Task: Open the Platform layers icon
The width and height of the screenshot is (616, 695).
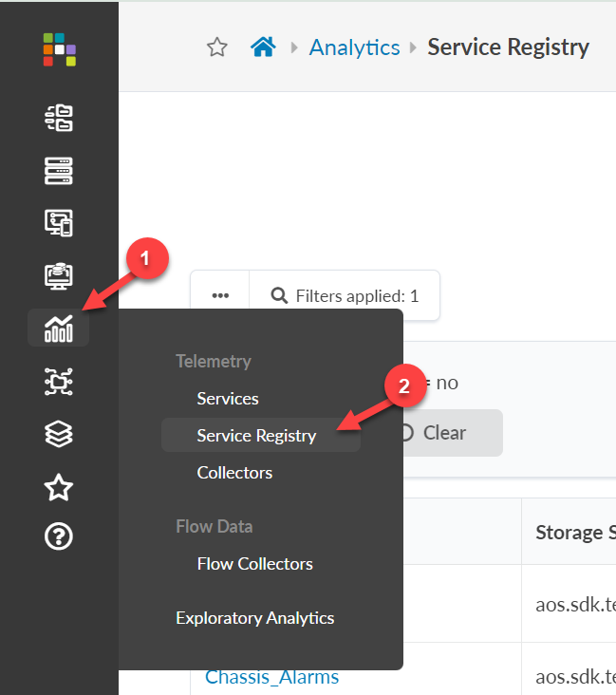Action: 59,434
